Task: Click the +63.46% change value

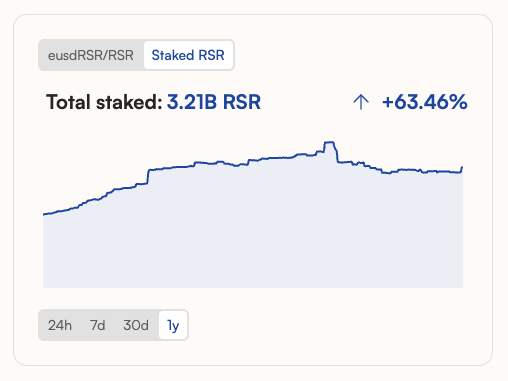Action: tap(425, 102)
